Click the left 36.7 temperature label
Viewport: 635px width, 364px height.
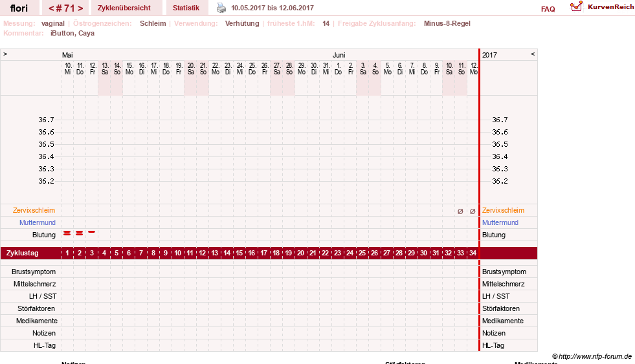[46, 120]
